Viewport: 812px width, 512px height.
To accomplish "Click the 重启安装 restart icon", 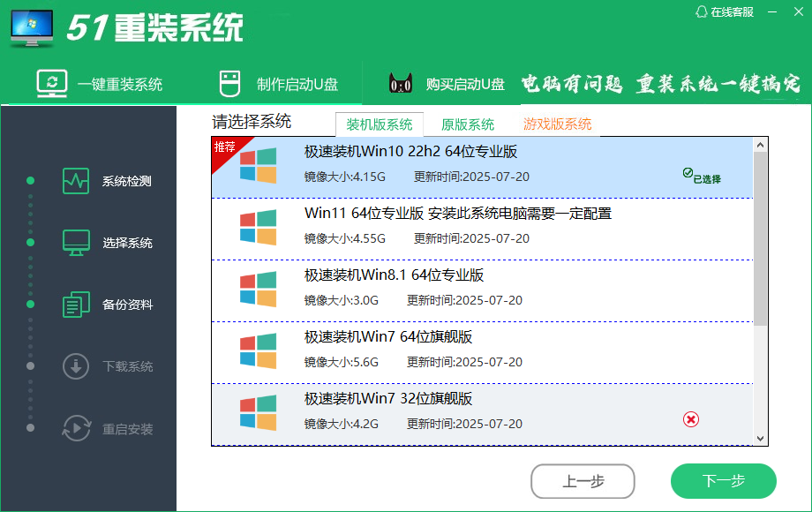I will 76,429.
